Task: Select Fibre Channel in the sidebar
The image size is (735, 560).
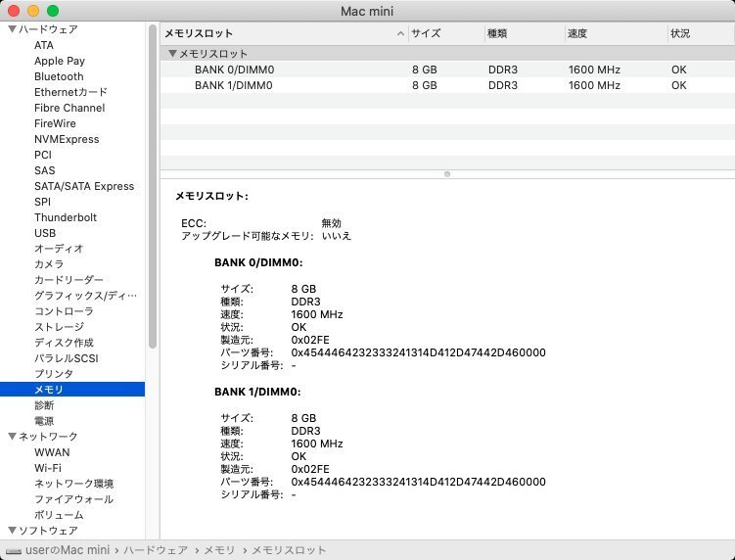Action: [69, 108]
